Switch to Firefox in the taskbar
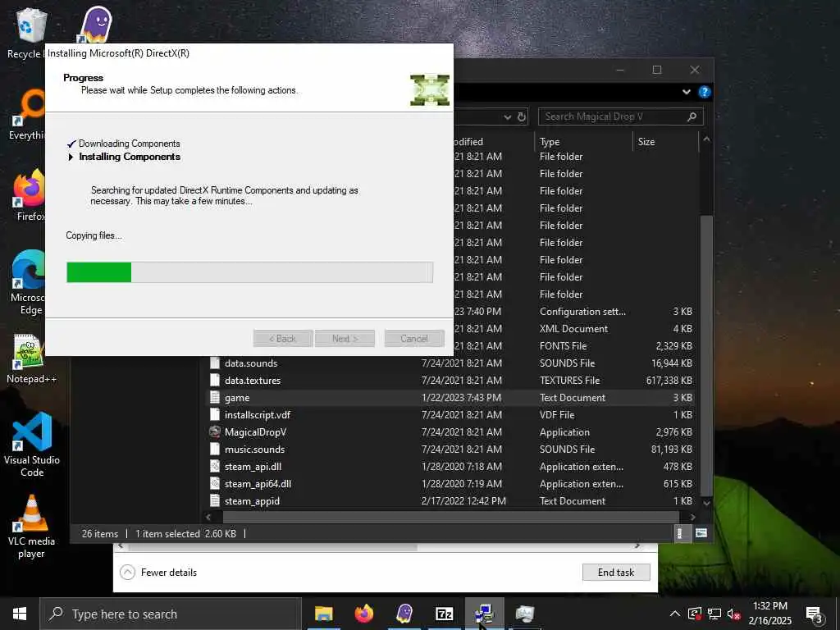 tap(363, 614)
